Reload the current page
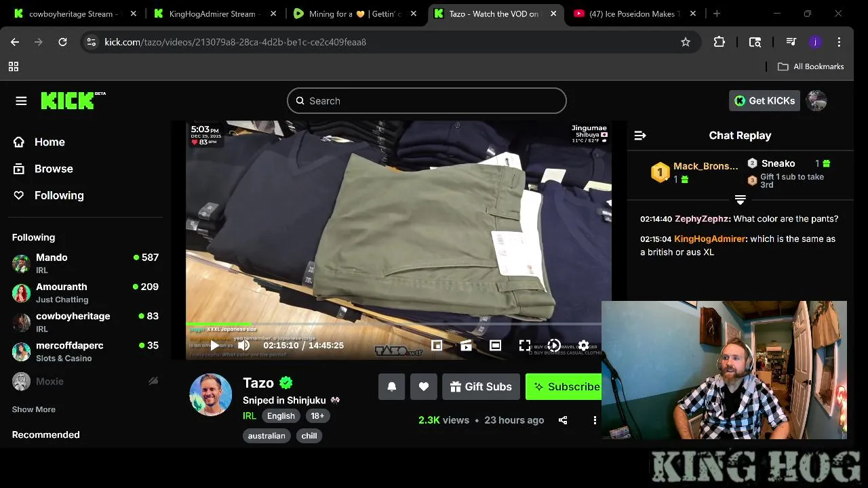Screen dimensions: 868x488 pyautogui.click(x=62, y=42)
